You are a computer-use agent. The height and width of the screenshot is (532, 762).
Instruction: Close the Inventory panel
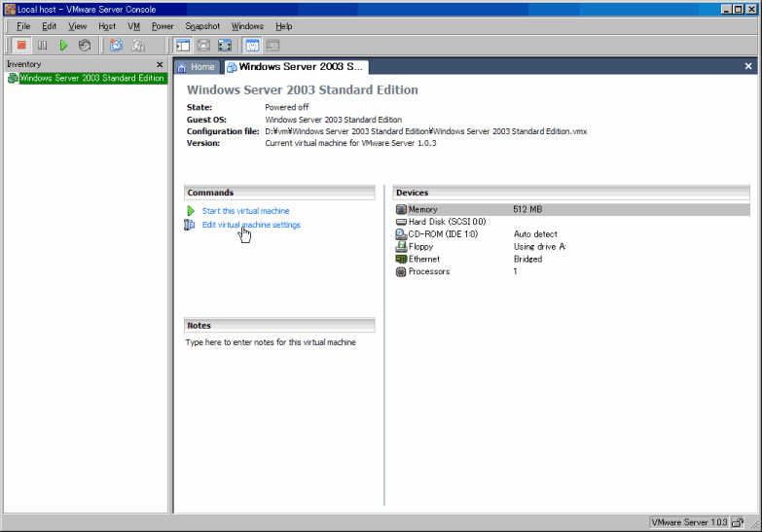[x=160, y=64]
